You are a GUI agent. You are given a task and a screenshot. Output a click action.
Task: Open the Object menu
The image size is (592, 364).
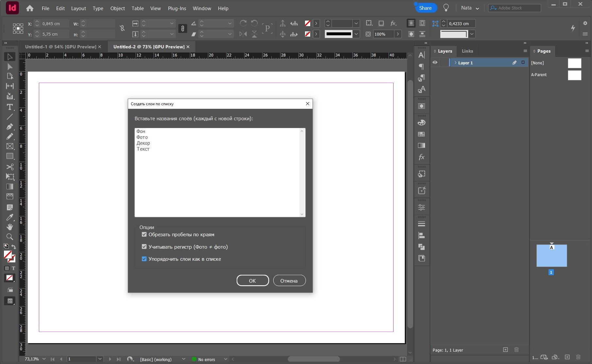[117, 8]
